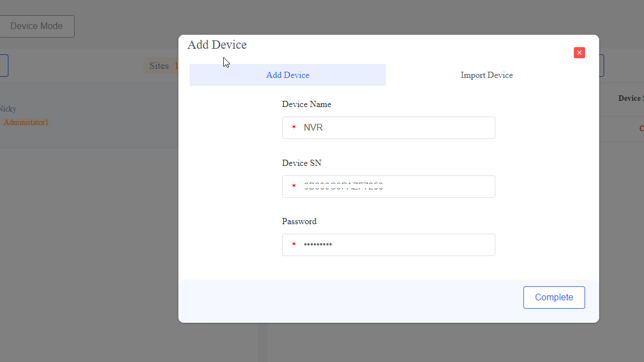Click the Device S column header
The width and height of the screenshot is (644, 362).
tap(631, 98)
